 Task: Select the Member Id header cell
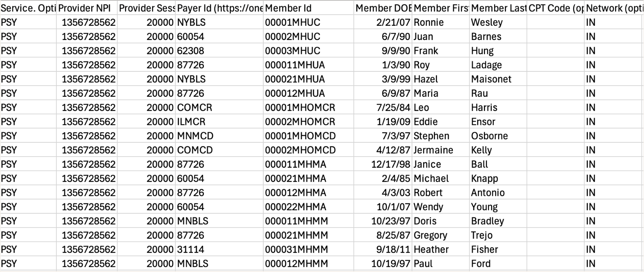[309, 8]
